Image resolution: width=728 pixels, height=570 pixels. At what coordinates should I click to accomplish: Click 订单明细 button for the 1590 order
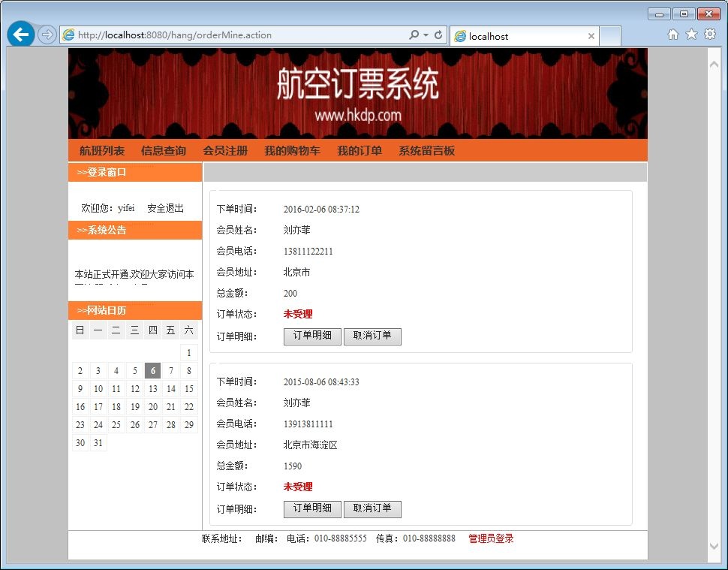click(x=312, y=509)
